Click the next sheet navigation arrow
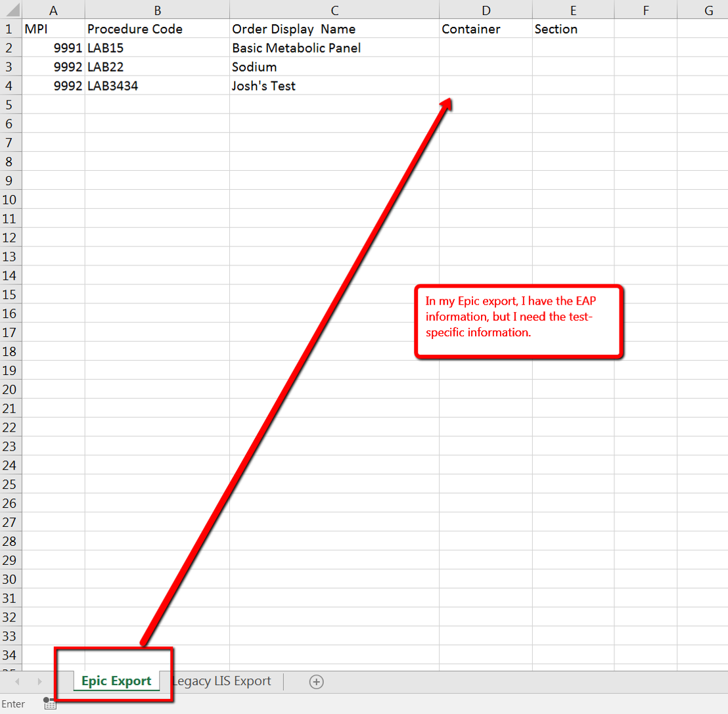Image resolution: width=728 pixels, height=714 pixels. click(x=39, y=682)
